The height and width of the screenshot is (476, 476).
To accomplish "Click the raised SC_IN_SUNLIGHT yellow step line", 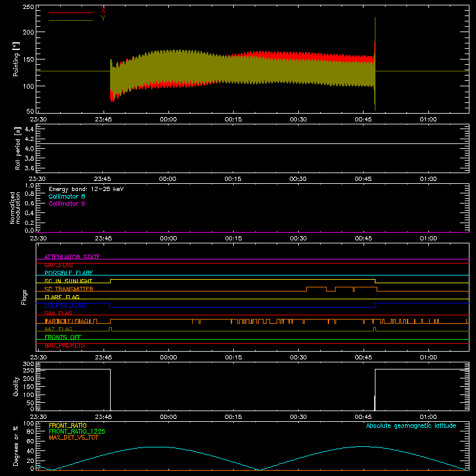I will [243, 279].
